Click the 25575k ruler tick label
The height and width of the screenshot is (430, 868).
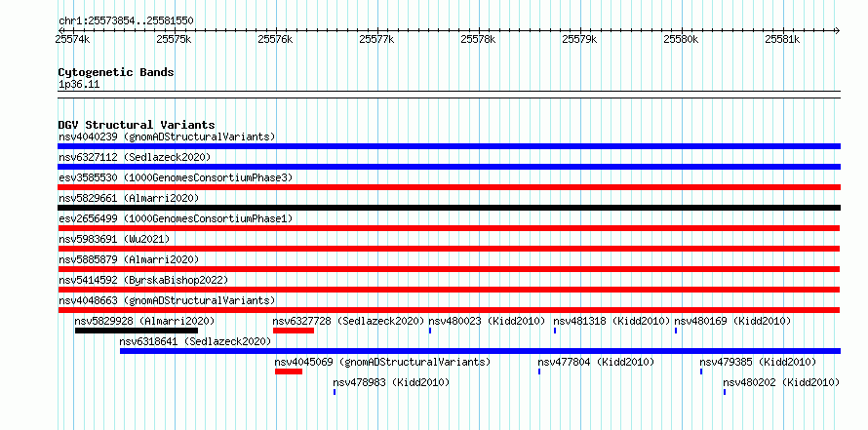tap(174, 39)
